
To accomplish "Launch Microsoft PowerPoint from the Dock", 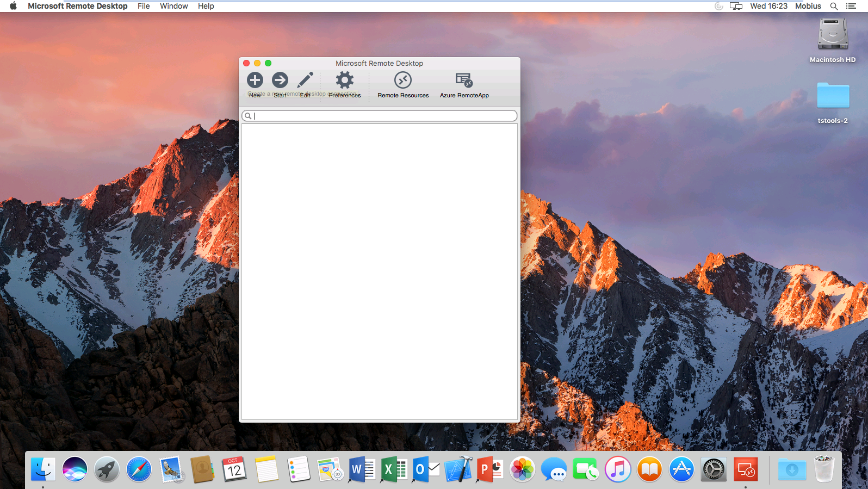I will point(490,469).
